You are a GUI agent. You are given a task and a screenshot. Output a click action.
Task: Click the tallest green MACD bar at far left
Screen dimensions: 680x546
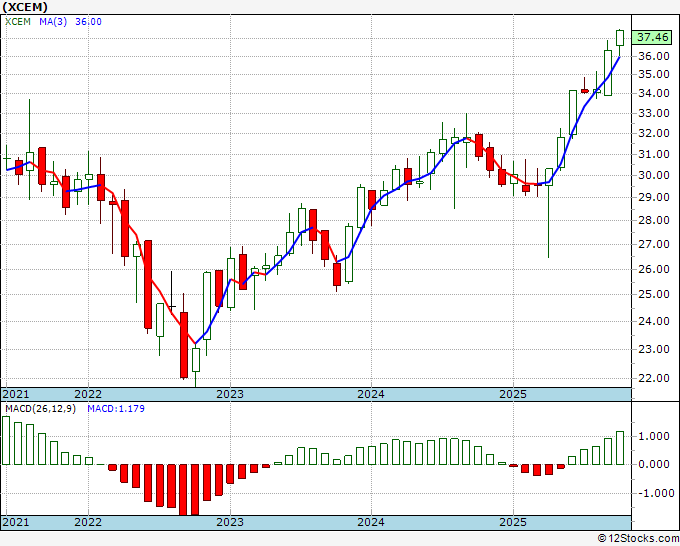(6, 440)
